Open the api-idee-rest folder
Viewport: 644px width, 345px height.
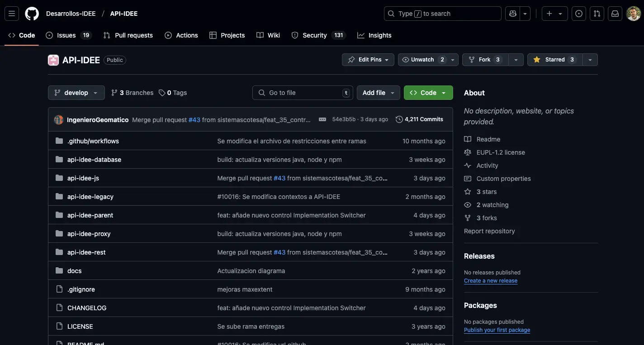(86, 252)
